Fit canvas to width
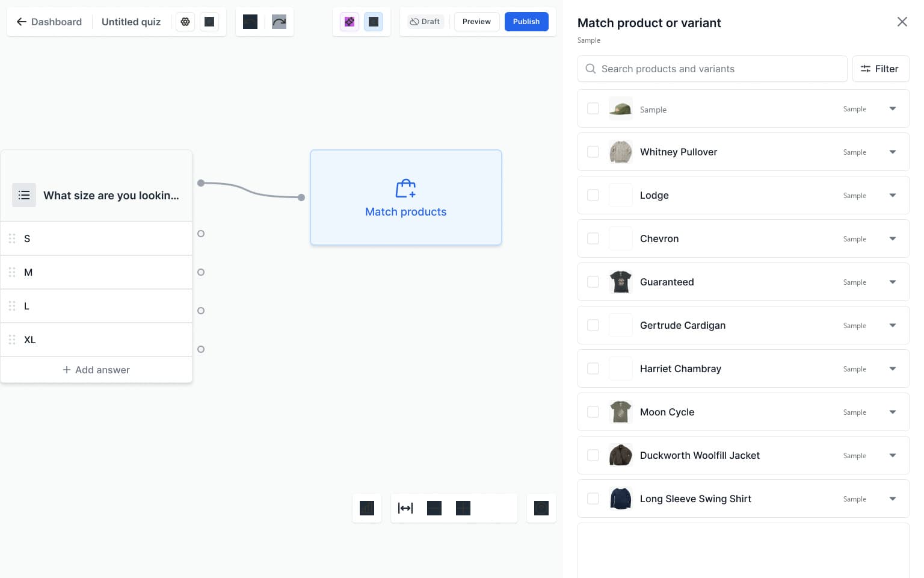The height and width of the screenshot is (578, 924). click(x=405, y=508)
